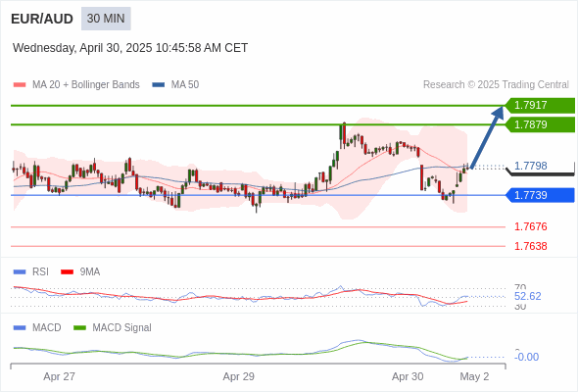Click the RSI legend blue swatch
Screen dimensions: 578x392
[x=20, y=272]
